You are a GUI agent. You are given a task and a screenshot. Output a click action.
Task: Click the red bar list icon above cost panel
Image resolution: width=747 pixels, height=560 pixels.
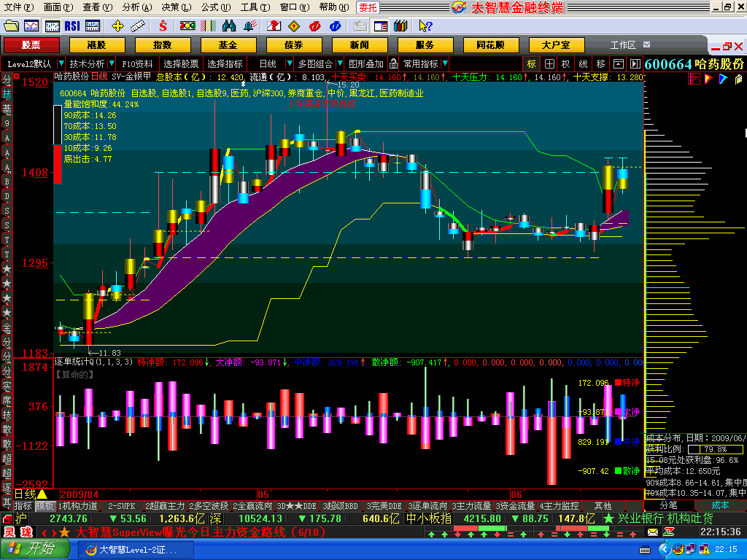pyautogui.click(x=694, y=79)
